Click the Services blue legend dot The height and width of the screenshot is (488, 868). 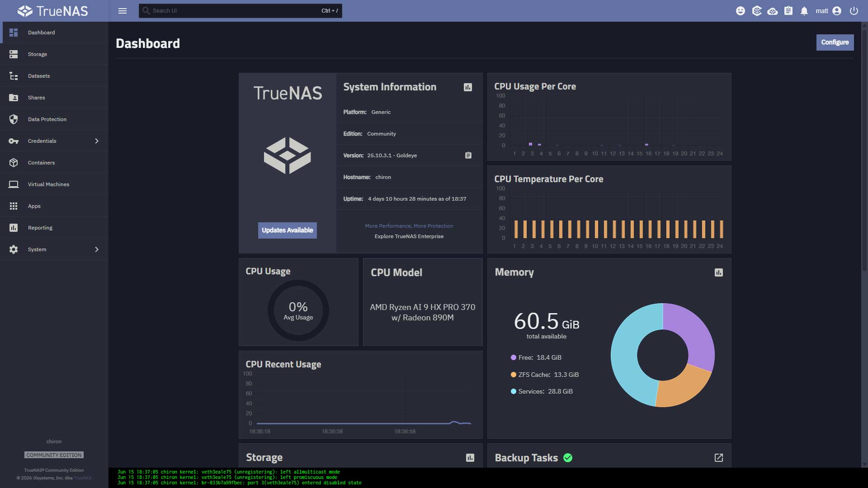coord(514,391)
